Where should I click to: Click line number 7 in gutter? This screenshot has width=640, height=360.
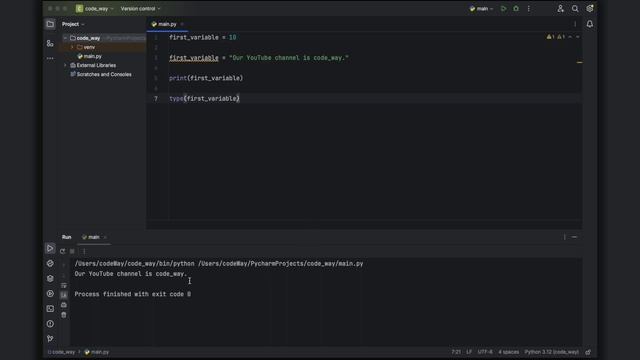point(156,98)
